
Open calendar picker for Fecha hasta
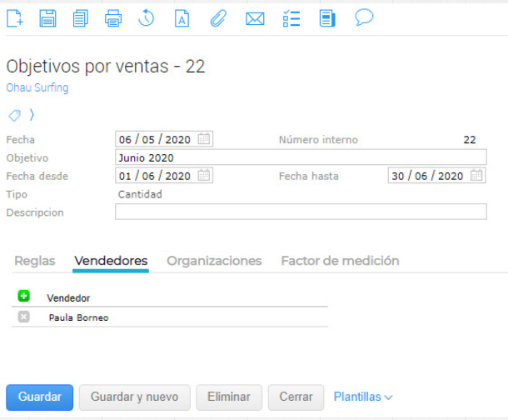(476, 175)
